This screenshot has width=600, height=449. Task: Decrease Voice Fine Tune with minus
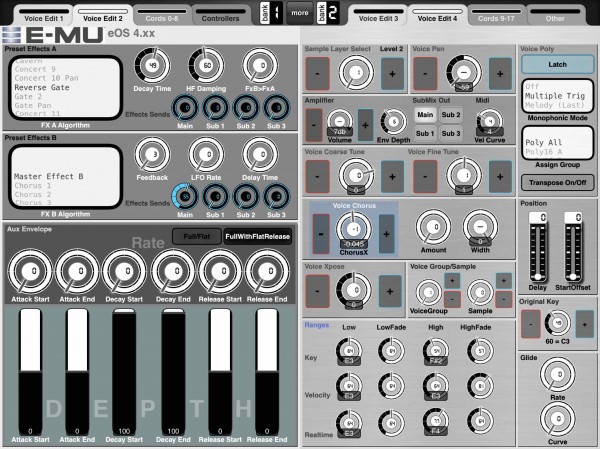pos(425,176)
